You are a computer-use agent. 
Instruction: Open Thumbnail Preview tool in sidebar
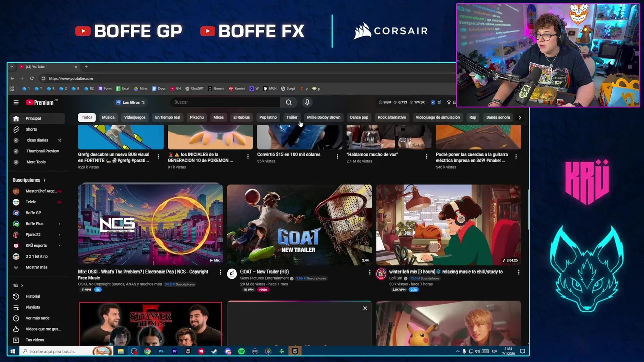tap(38, 151)
